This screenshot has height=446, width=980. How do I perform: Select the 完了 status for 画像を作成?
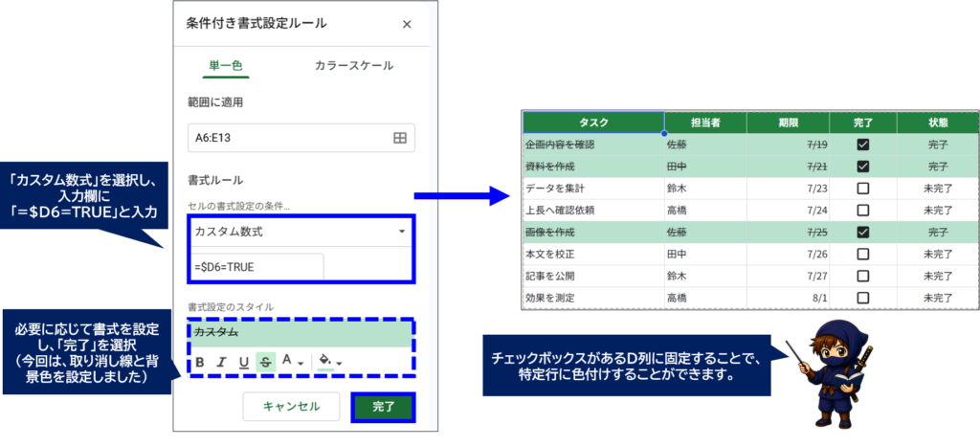click(x=938, y=233)
